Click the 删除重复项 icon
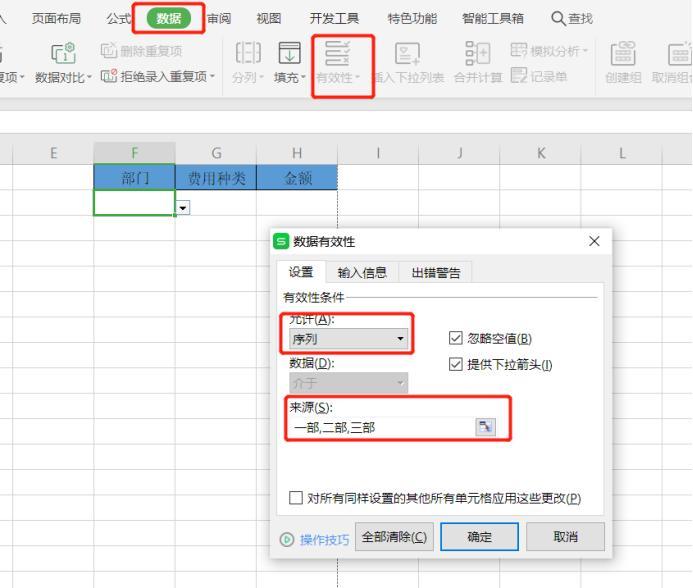This screenshot has height=588, width=693. (x=108, y=51)
